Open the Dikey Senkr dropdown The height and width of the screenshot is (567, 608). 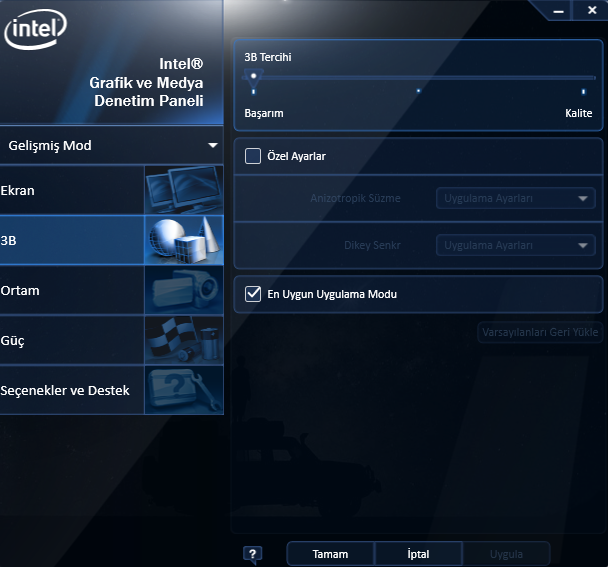click(516, 245)
